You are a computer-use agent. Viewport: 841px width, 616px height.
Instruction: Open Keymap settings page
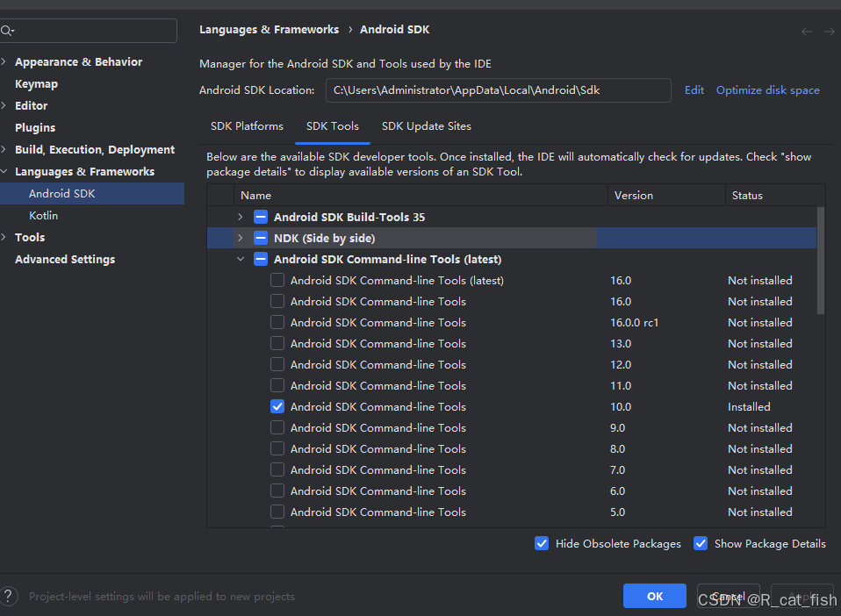tap(37, 84)
